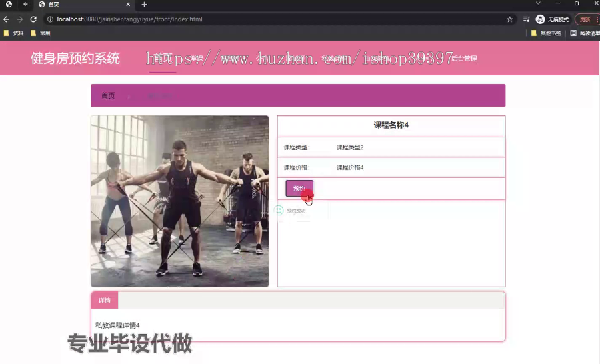Image resolution: width=600 pixels, height=364 pixels.
Task: Expand the 其他书签 bookmarks folder
Action: [x=546, y=33]
